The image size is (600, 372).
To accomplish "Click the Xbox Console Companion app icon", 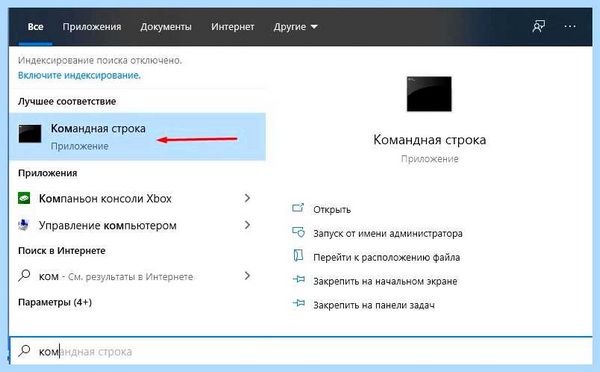I will pyautogui.click(x=24, y=198).
